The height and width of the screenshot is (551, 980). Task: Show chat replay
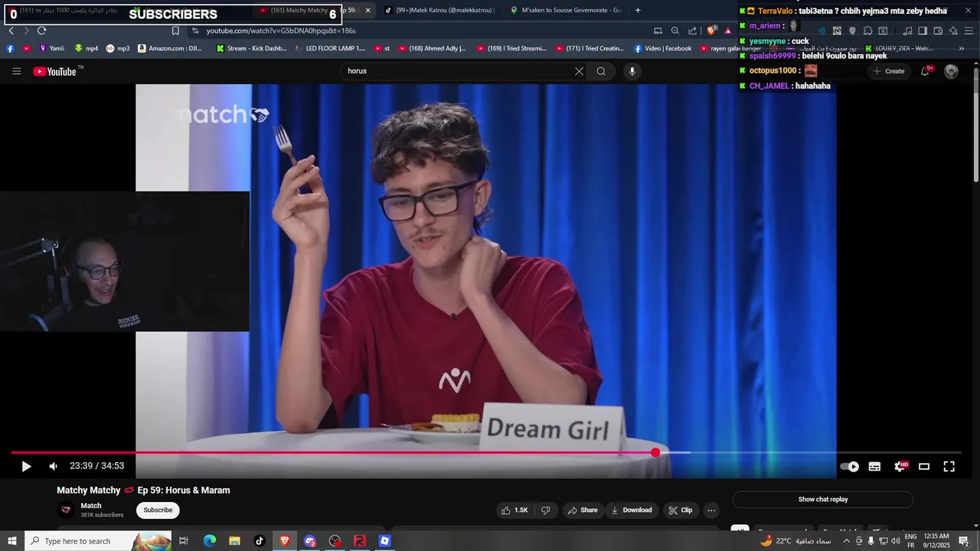[x=823, y=500]
